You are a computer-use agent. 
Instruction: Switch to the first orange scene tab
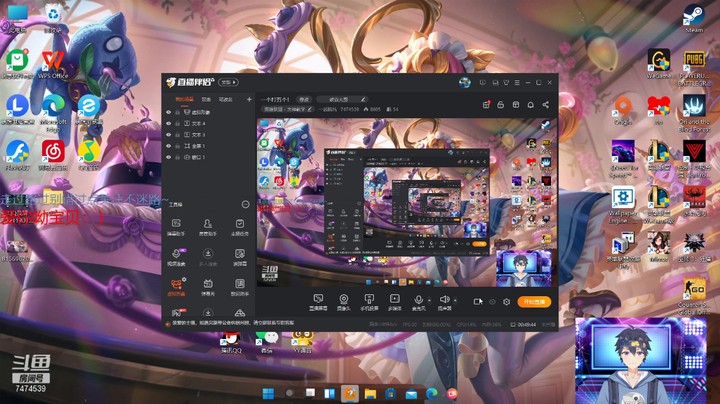(x=184, y=99)
